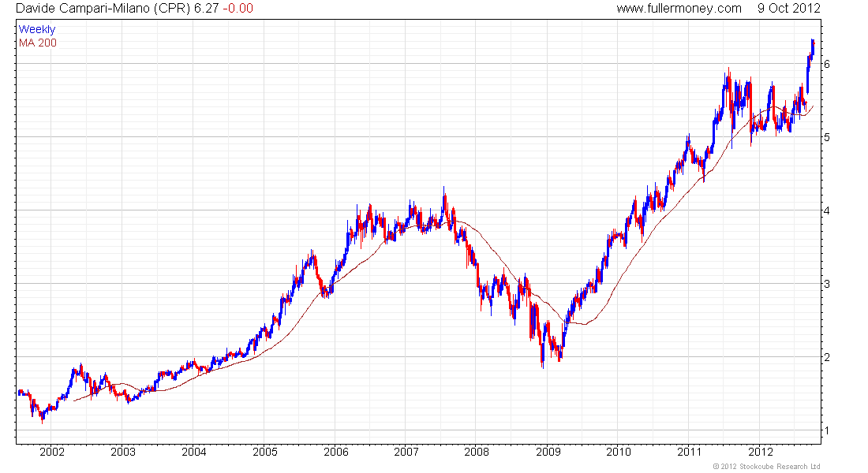Click the last price value 6.27

tap(207, 9)
